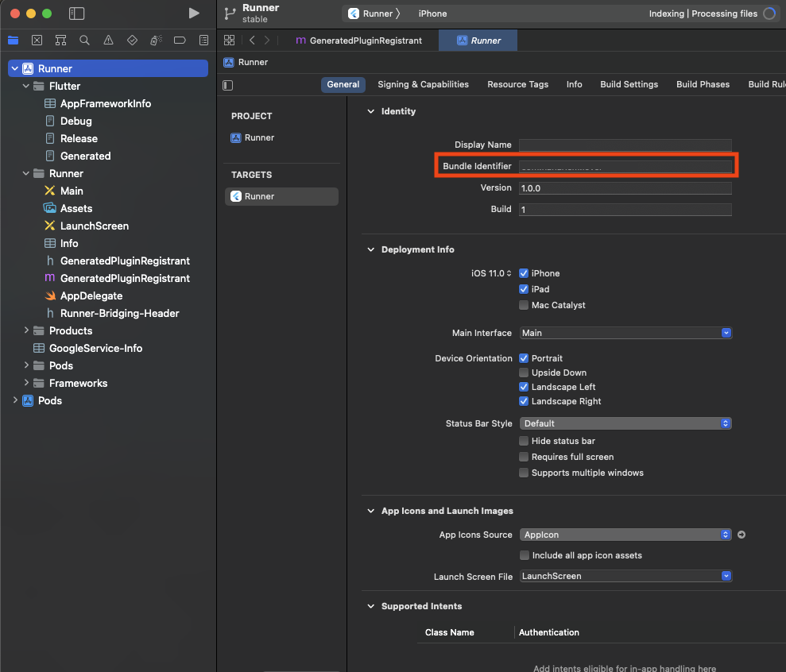The width and height of the screenshot is (786, 672).
Task: Uncheck the iPhone checkbox
Action: pos(523,273)
